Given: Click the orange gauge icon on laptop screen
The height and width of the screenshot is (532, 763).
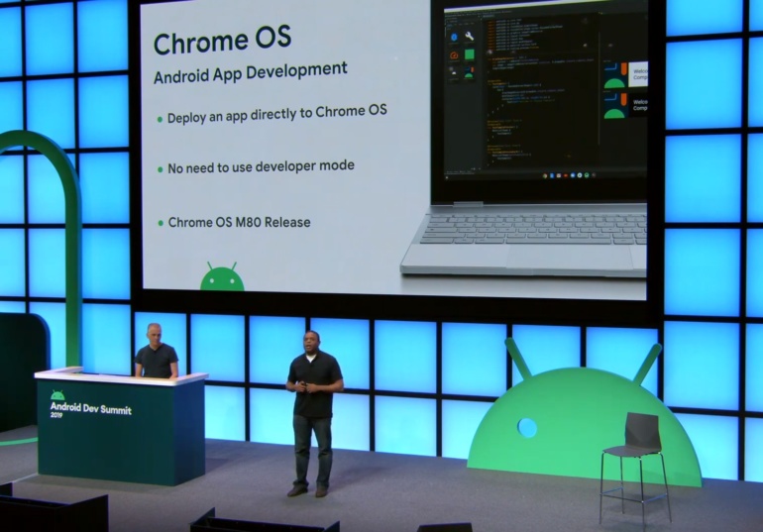Looking at the screenshot, I should pyautogui.click(x=454, y=54).
